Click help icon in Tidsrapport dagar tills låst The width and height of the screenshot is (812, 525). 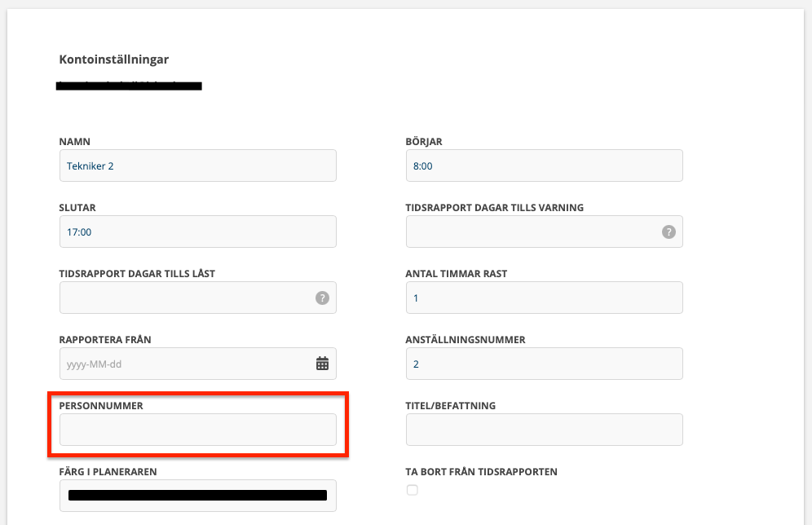tap(322, 298)
